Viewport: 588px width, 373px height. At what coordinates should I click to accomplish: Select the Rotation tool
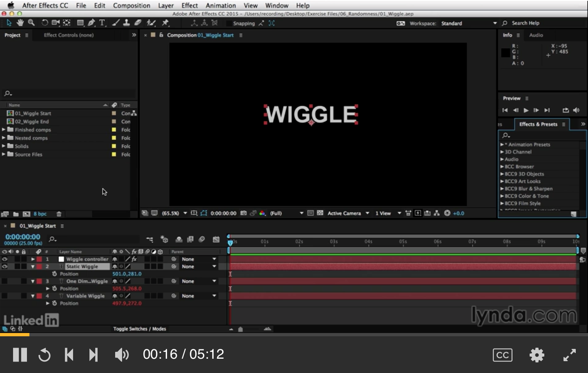pyautogui.click(x=45, y=23)
